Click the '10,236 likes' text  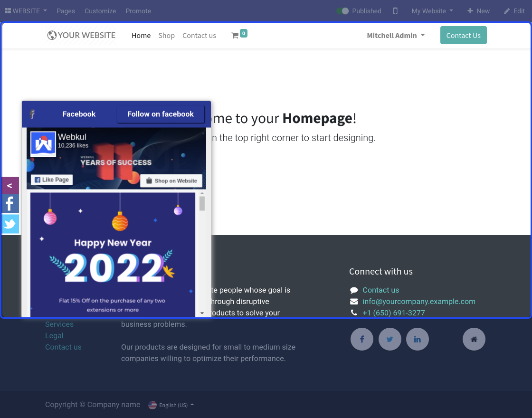click(73, 145)
